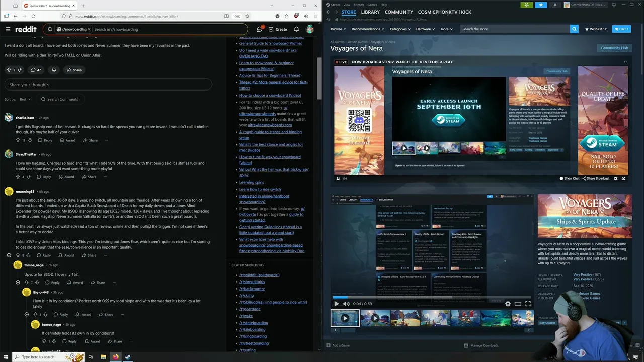Collapse rmanning55's comment thread
The width and height of the screenshot is (644, 362).
coord(9,255)
